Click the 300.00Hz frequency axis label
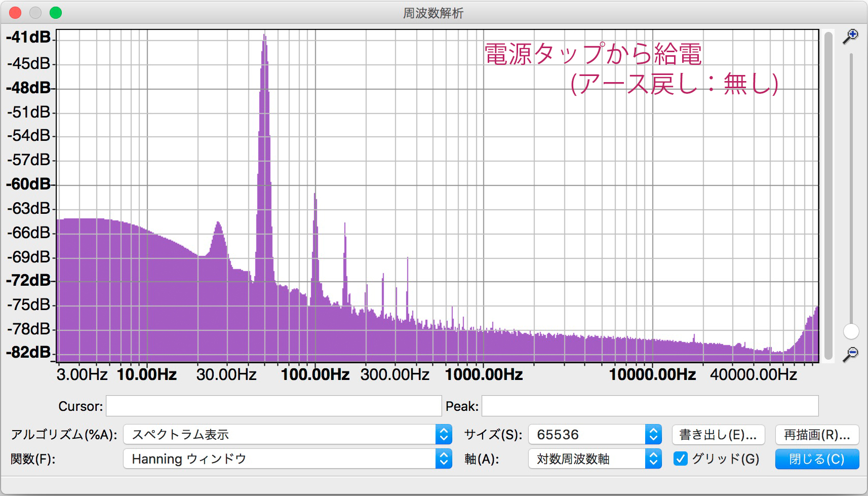The image size is (868, 496). (x=395, y=374)
